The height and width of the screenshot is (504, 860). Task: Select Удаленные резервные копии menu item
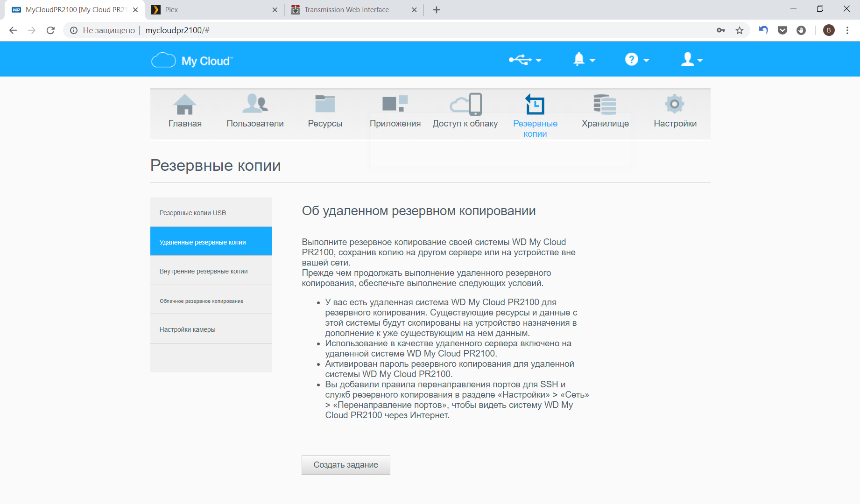pyautogui.click(x=211, y=241)
